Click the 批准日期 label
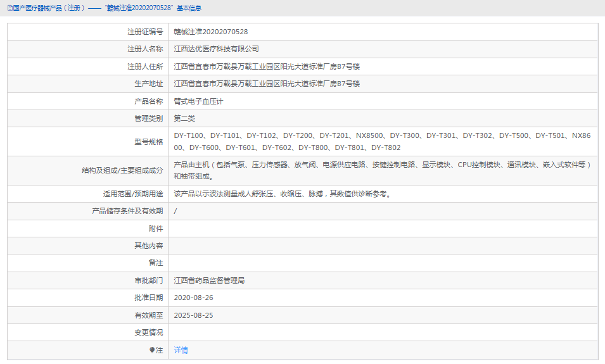Screen dimensions: 605x364 point(148,298)
